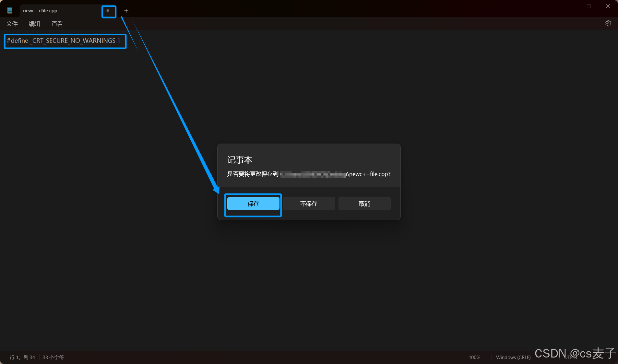
Task: Minimize the Notepad window
Action: click(570, 6)
